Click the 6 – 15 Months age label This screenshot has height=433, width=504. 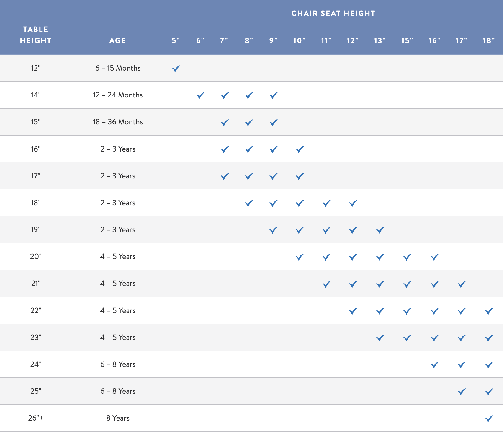coord(118,68)
